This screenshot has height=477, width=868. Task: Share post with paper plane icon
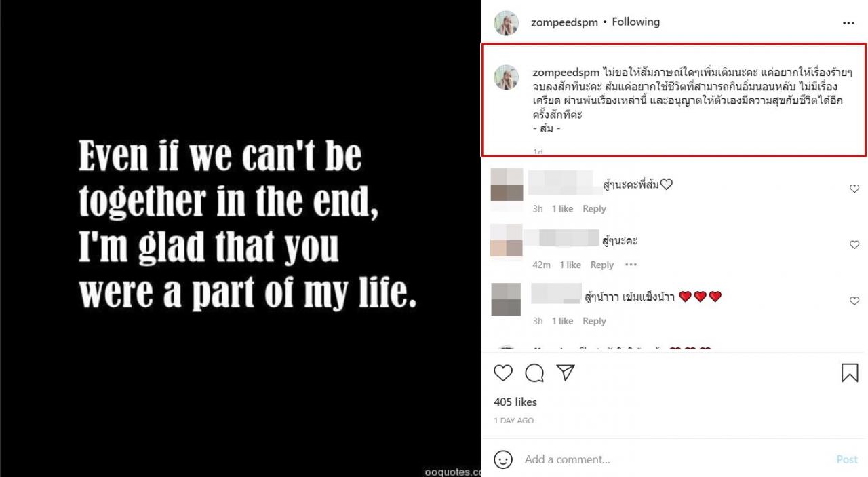(x=566, y=373)
